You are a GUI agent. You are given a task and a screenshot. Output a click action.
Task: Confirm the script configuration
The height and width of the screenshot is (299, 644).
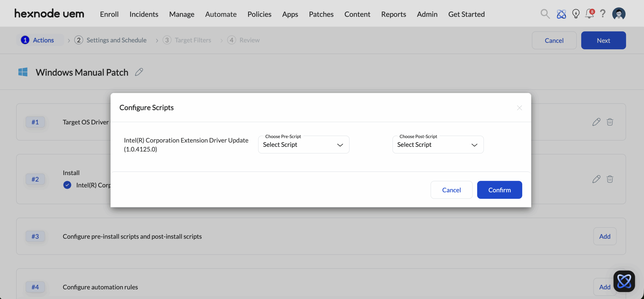tap(499, 190)
